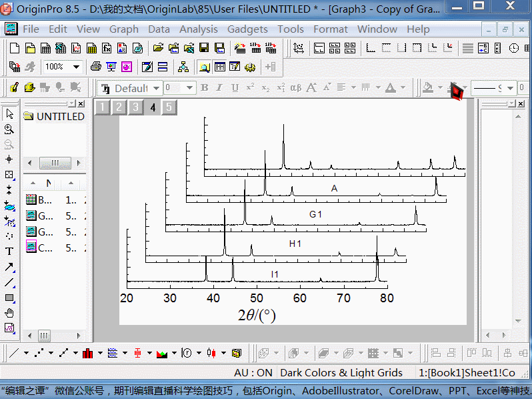Select layer 5 button on graph
The width and height of the screenshot is (532, 399).
169,107
